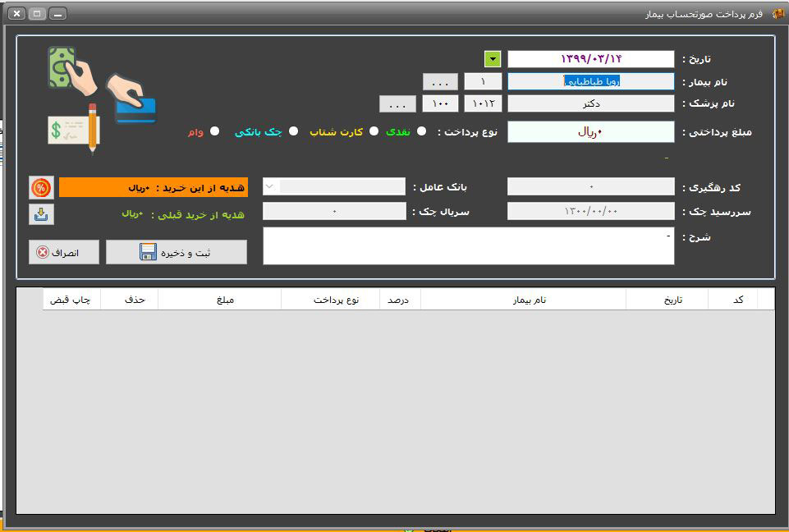789x532 pixels.
Task: Click the سررسید چک due date field
Action: coord(591,211)
